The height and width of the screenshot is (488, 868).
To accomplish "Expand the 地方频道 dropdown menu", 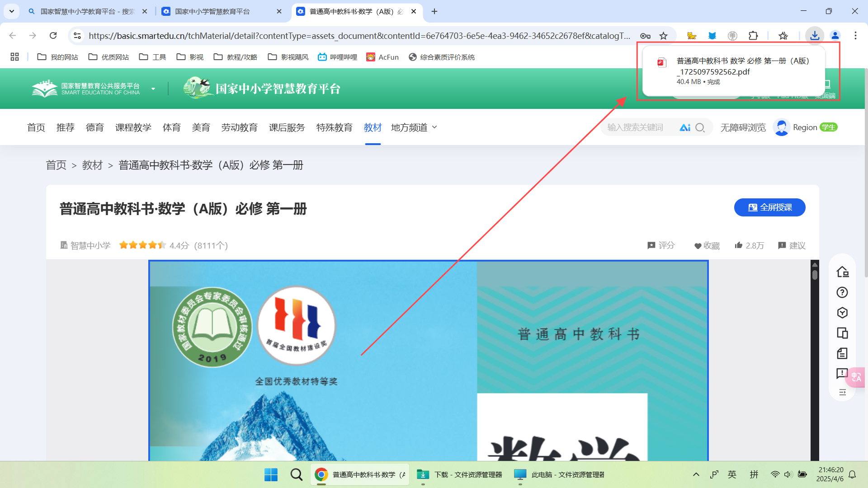I will click(x=414, y=127).
